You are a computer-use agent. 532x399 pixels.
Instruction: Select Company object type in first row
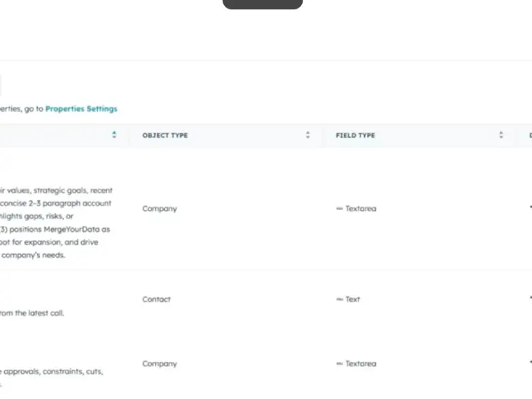160,209
